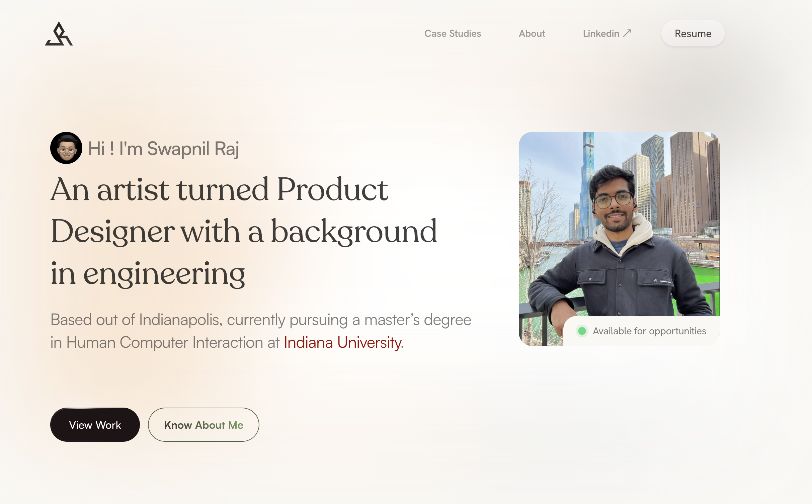Click the "Available for opportunities" label

(x=649, y=331)
